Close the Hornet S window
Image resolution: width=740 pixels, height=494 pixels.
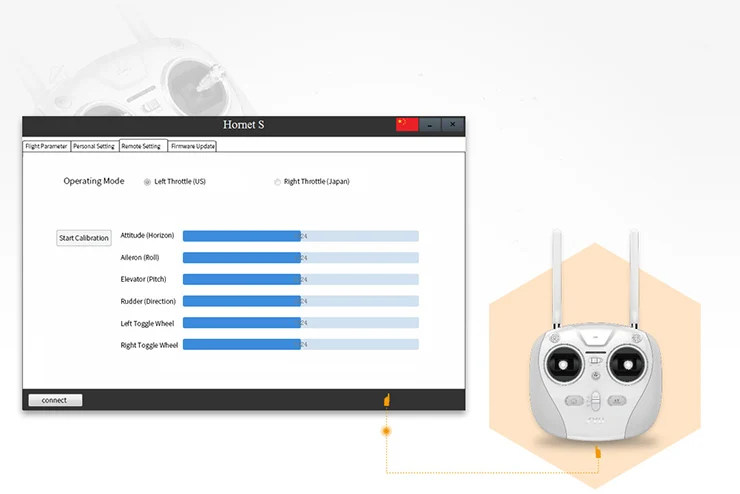click(453, 125)
